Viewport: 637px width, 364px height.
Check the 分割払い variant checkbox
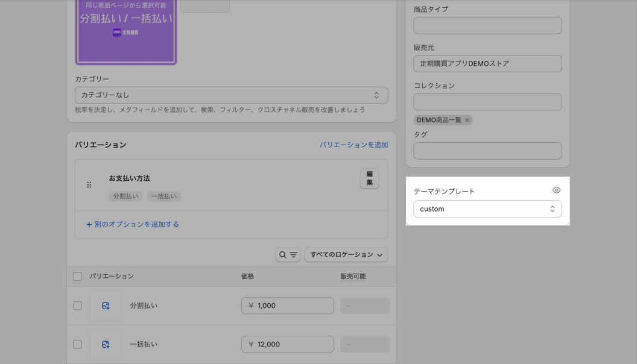coord(77,306)
